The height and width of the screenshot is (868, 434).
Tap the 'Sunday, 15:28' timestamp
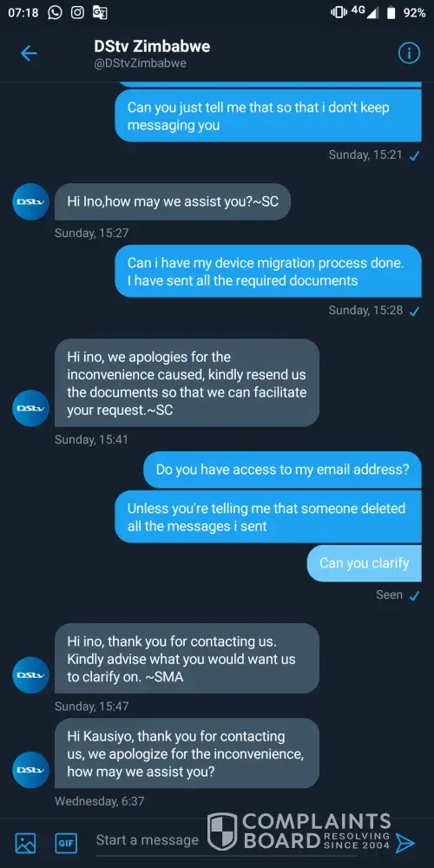pyautogui.click(x=366, y=310)
